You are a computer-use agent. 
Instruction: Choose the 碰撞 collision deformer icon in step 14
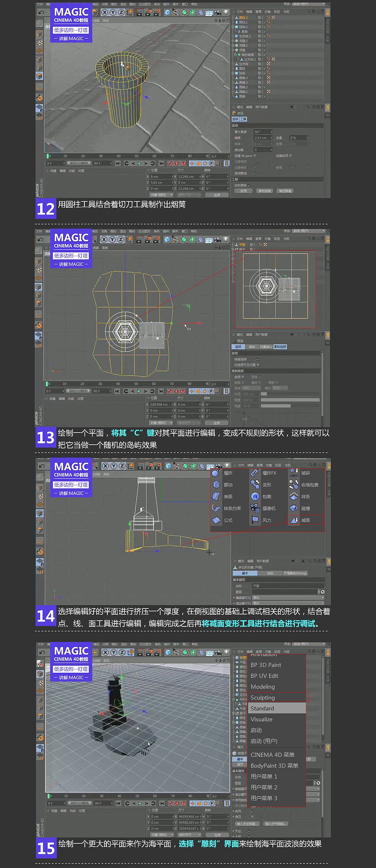tap(294, 508)
